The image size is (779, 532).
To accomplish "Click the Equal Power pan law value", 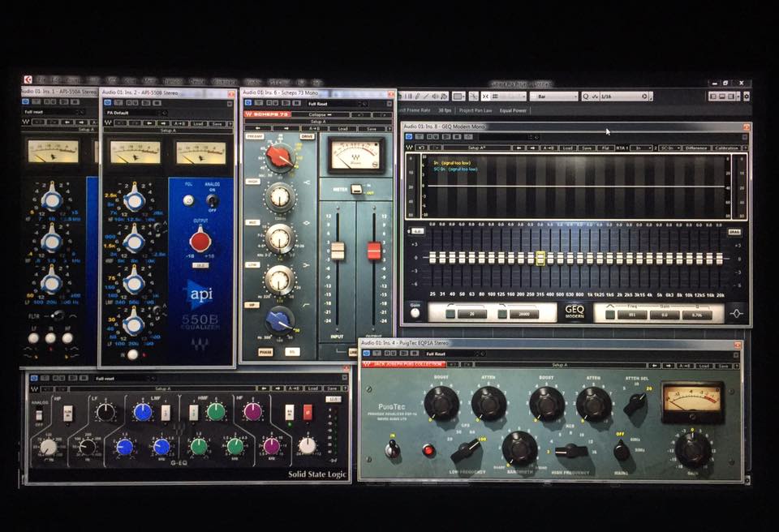I will click(x=513, y=110).
